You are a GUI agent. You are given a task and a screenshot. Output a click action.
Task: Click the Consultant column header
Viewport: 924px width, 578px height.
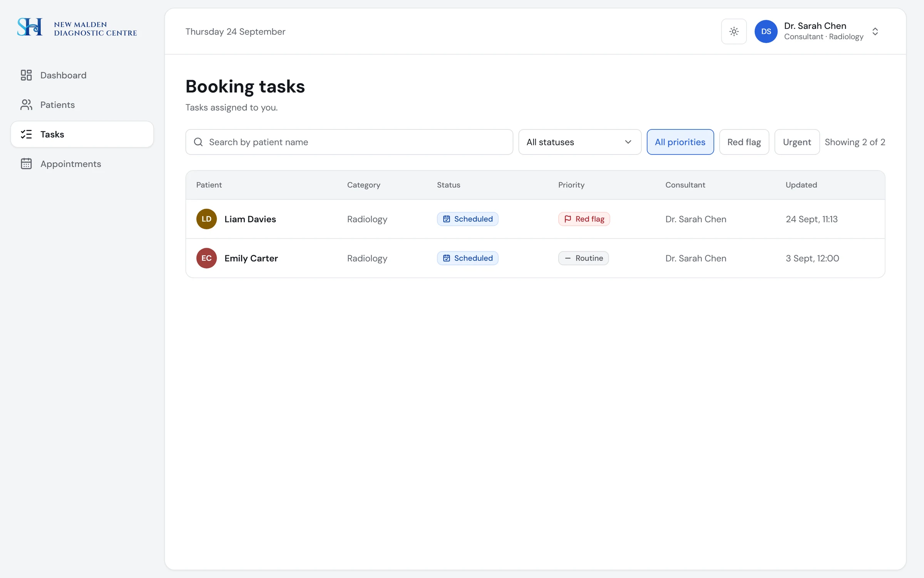(685, 185)
